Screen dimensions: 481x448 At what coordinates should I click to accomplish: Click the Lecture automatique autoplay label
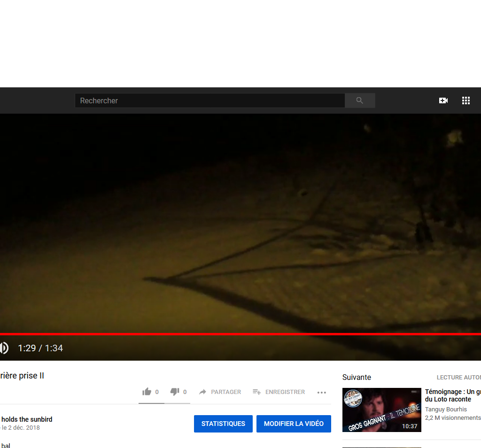[458, 378]
